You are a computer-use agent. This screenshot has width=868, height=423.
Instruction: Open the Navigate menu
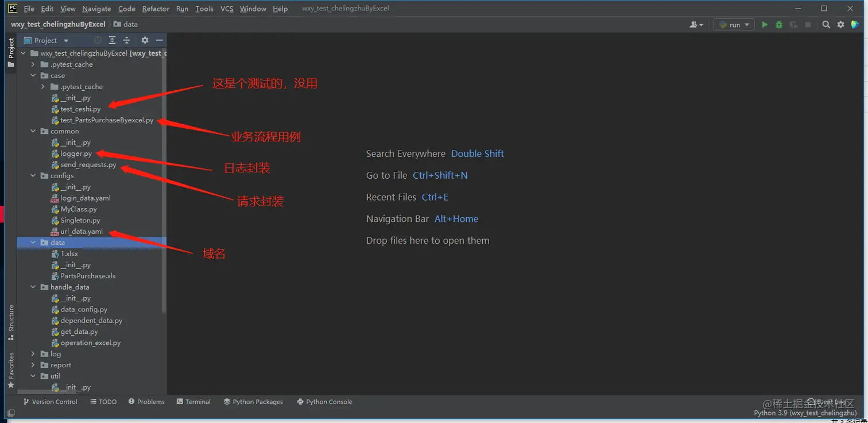[x=96, y=9]
